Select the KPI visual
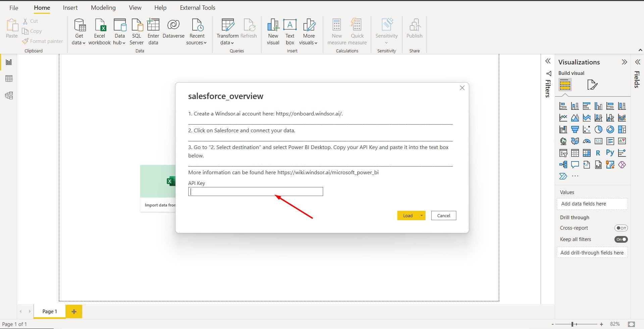Image resolution: width=644 pixels, height=329 pixels. tap(622, 141)
